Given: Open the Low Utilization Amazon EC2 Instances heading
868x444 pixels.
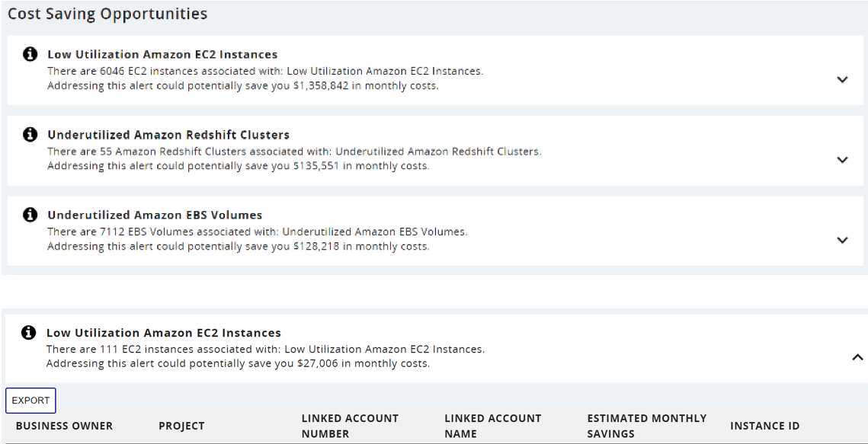Looking at the screenshot, I should [163, 54].
